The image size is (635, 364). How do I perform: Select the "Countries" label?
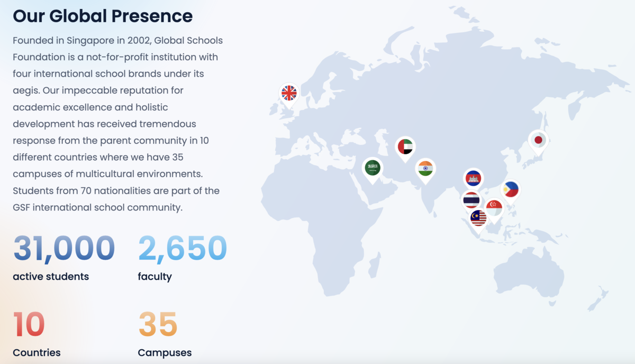tap(37, 352)
